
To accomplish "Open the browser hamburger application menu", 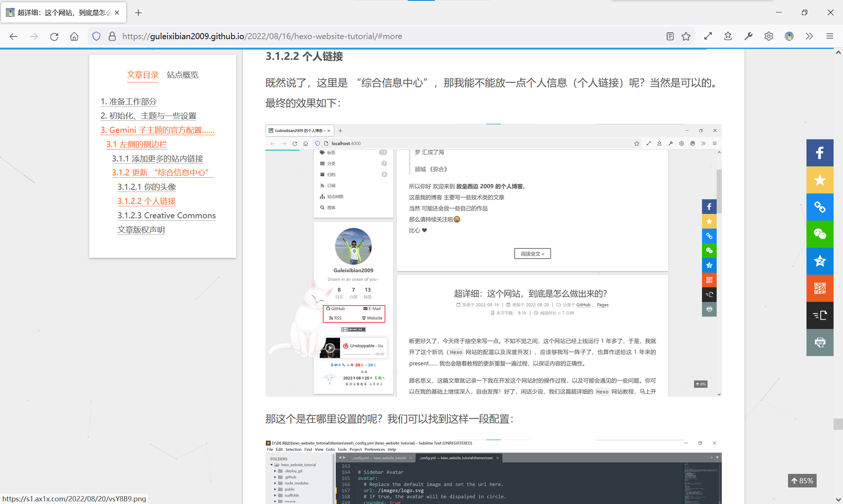I will click(829, 37).
